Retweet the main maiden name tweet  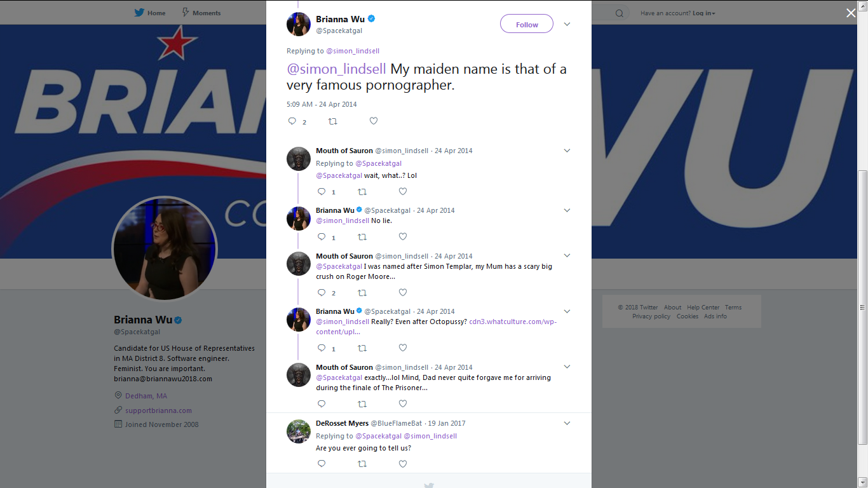pyautogui.click(x=332, y=121)
